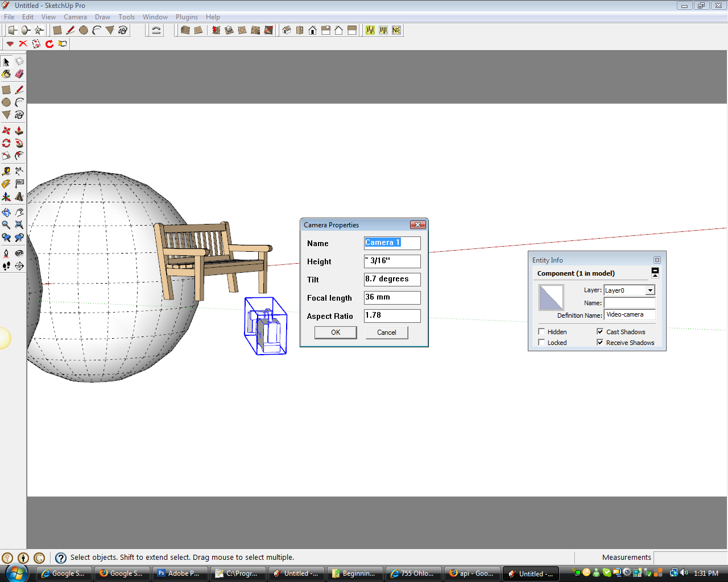Choose the Circle tool in left toolbar
The image size is (728, 582).
(6, 102)
